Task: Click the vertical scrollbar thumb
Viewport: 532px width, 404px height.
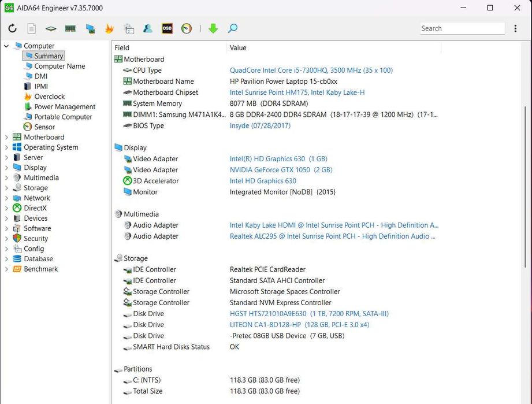Action: (x=526, y=187)
